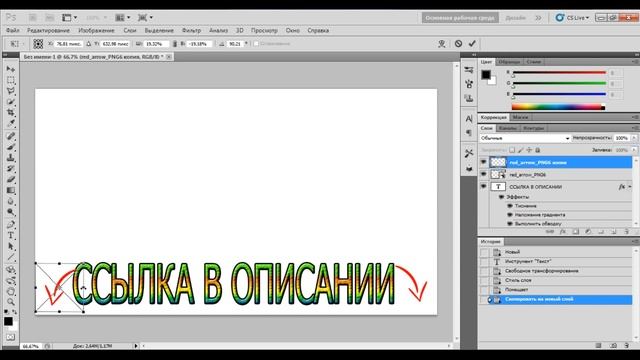The width and height of the screenshot is (640, 360).
Task: Select the History Brush tool
Action: click(11, 169)
